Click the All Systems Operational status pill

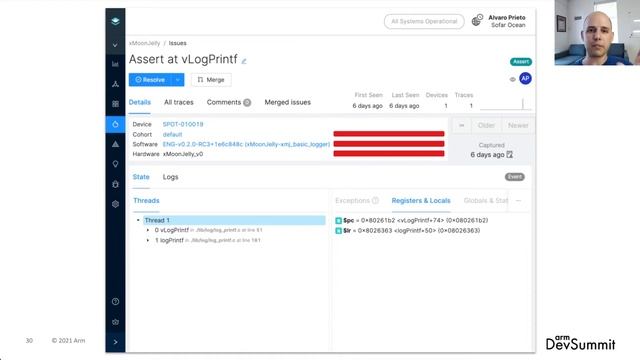click(424, 21)
